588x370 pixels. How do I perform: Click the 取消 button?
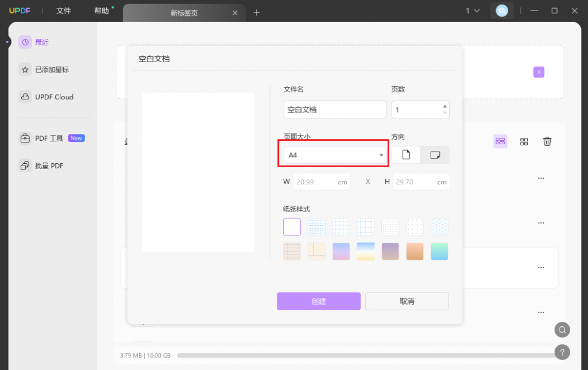click(x=407, y=301)
